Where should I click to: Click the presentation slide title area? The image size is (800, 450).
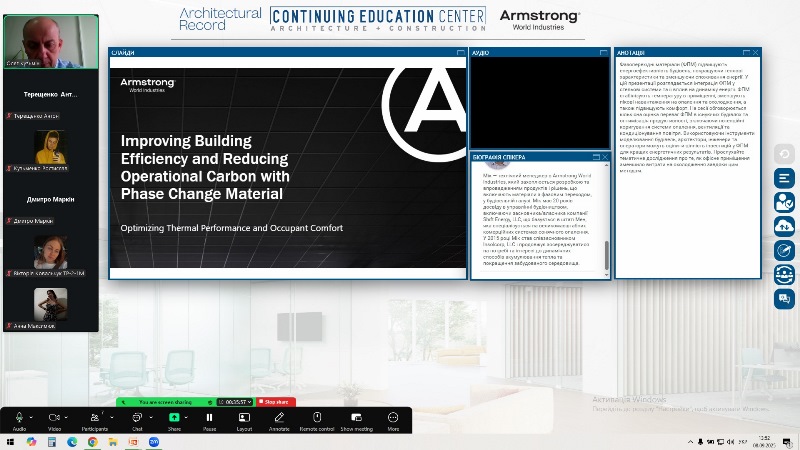coord(205,167)
